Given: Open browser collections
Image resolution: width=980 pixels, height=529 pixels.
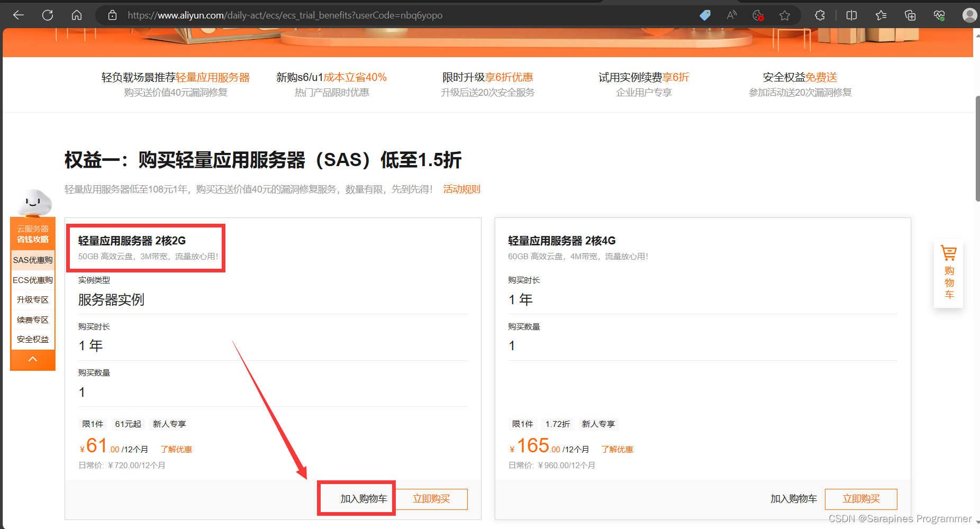Looking at the screenshot, I should (910, 15).
